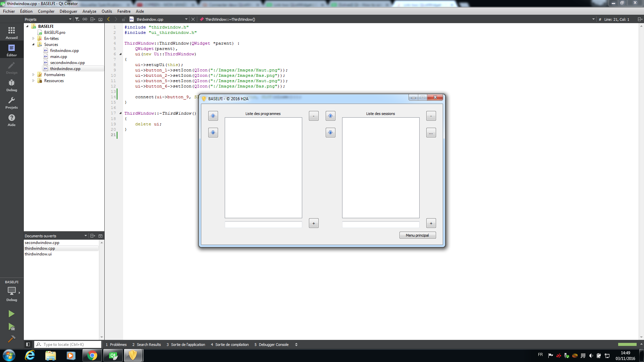
Task: Open the thirdwindow.cpp file dropdown
Action: 186,19
